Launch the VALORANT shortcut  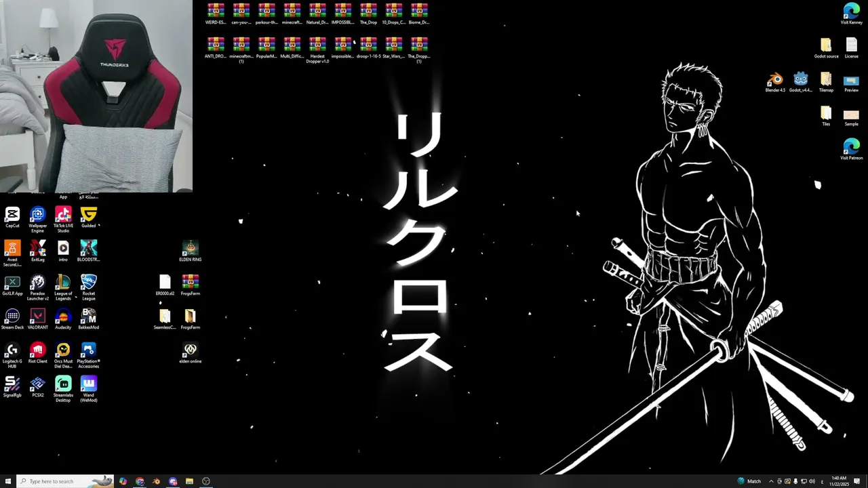pyautogui.click(x=37, y=320)
